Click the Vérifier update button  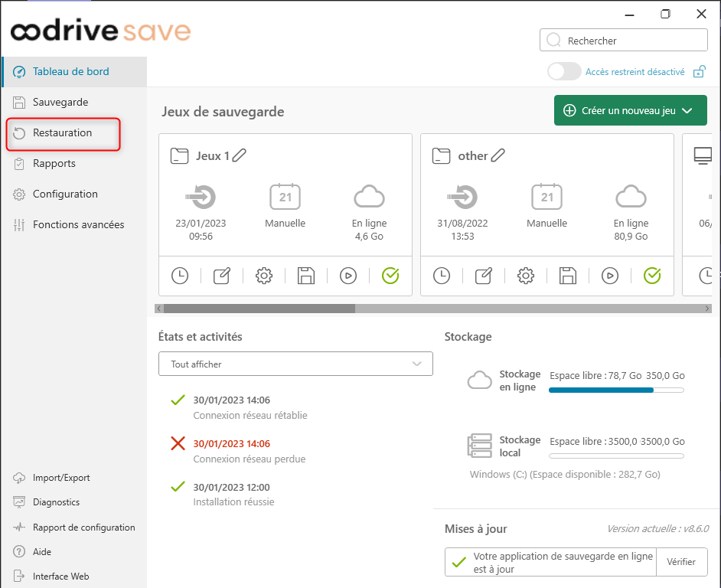(681, 562)
